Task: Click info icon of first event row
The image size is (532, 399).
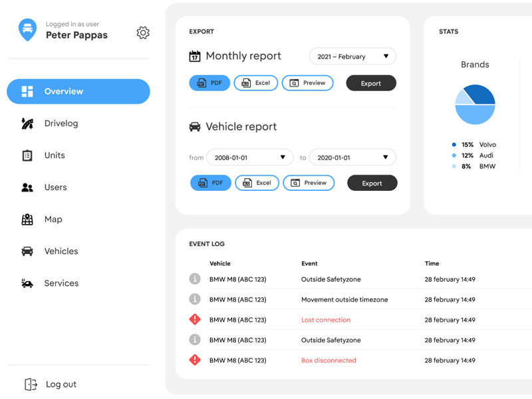Action: (x=195, y=279)
